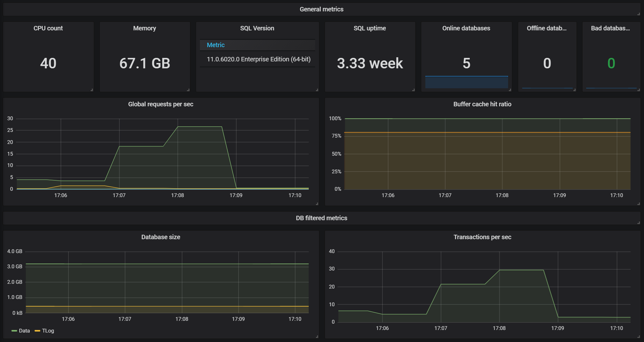Image resolution: width=644 pixels, height=342 pixels.
Task: Open the Database size panel title menu
Action: click(x=161, y=237)
